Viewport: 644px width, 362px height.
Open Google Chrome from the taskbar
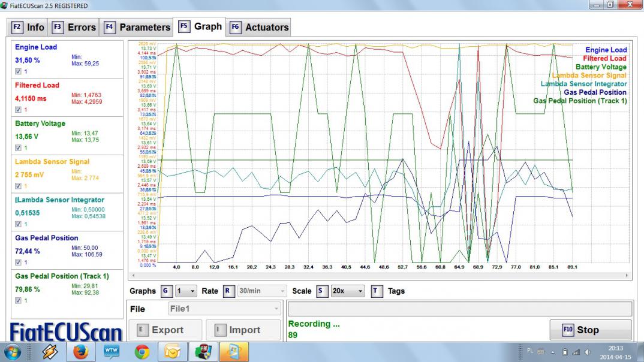click(x=142, y=352)
